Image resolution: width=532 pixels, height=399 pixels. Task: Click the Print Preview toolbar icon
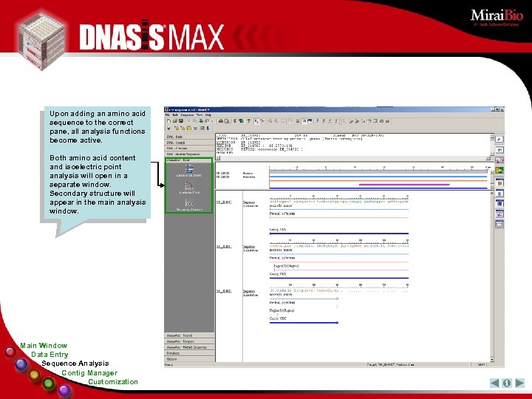coord(227,121)
